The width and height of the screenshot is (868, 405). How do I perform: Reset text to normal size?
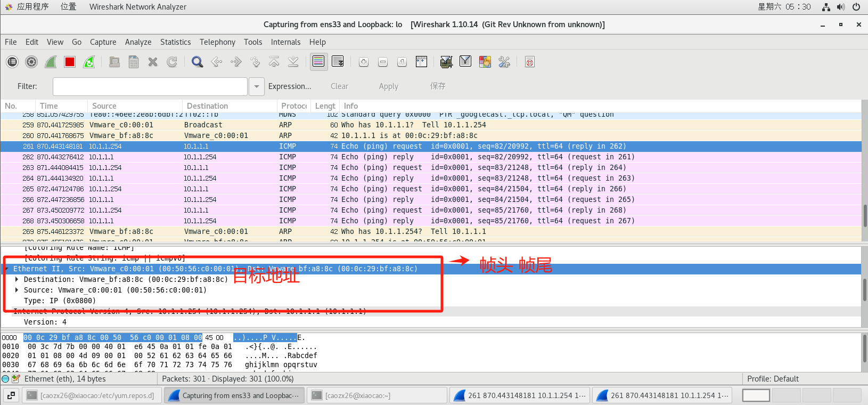pos(402,62)
